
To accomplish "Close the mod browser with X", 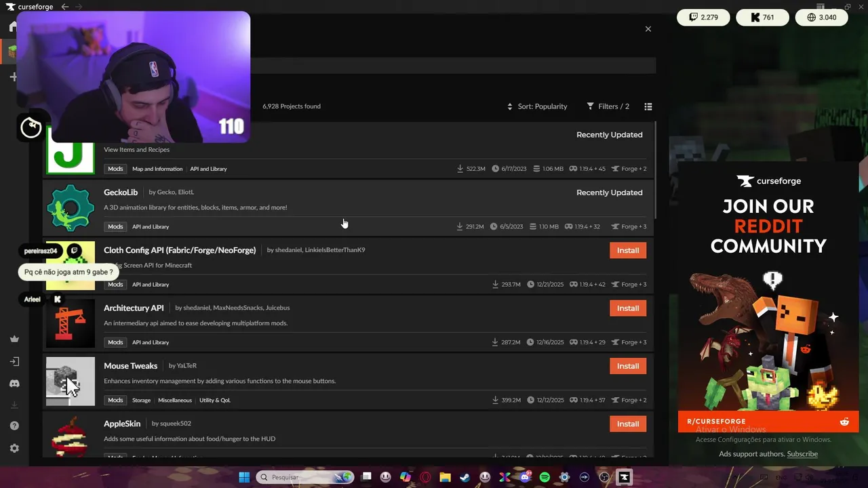I will point(648,29).
